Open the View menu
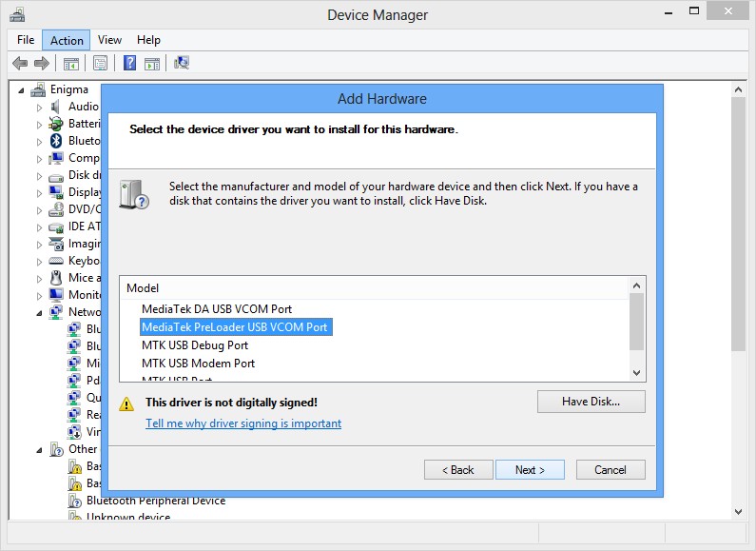 point(109,40)
